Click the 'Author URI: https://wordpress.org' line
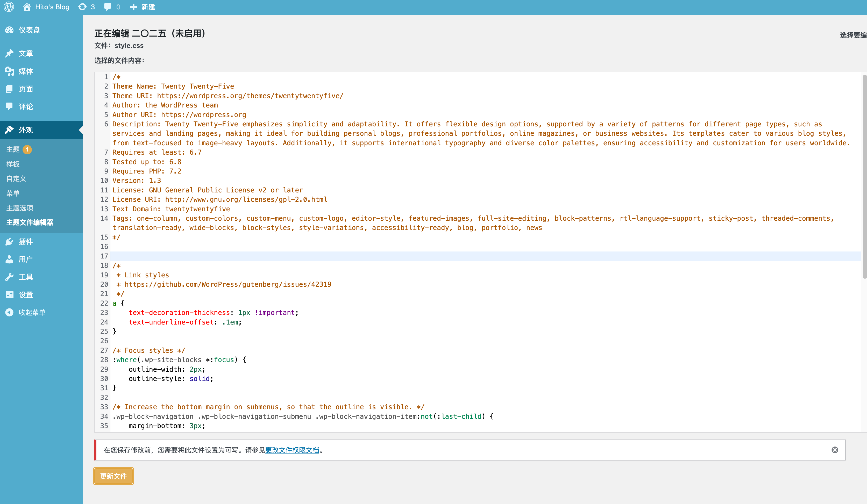The width and height of the screenshot is (867, 504). [x=179, y=115]
